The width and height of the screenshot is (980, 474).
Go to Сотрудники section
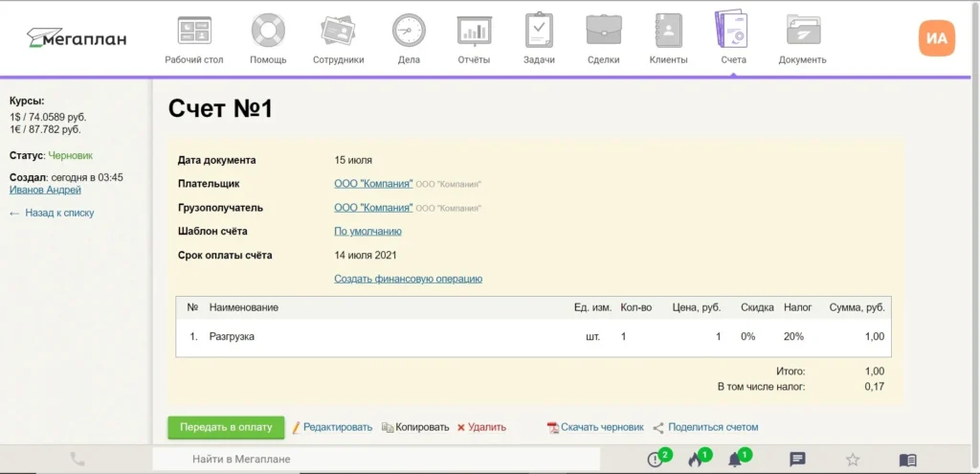(338, 40)
